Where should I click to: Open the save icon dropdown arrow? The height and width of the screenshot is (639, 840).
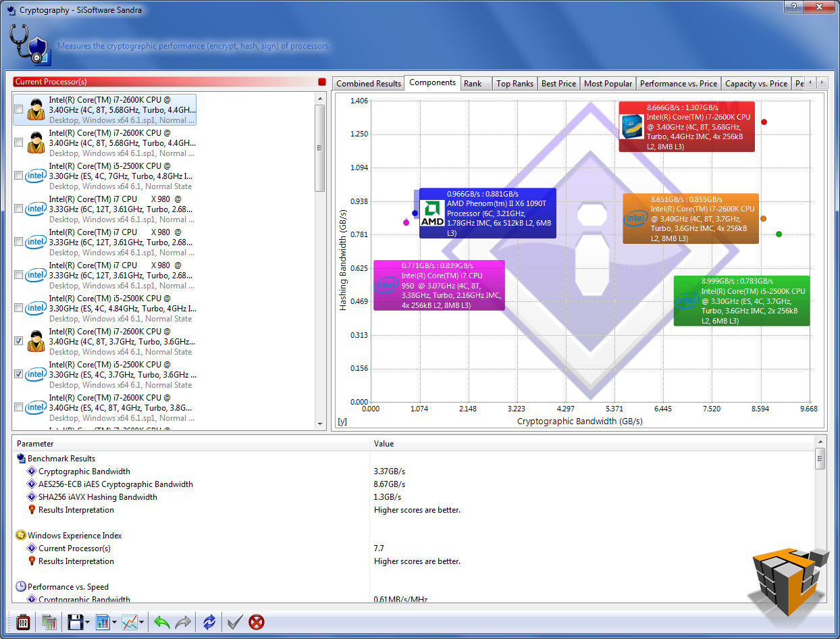coord(88,623)
